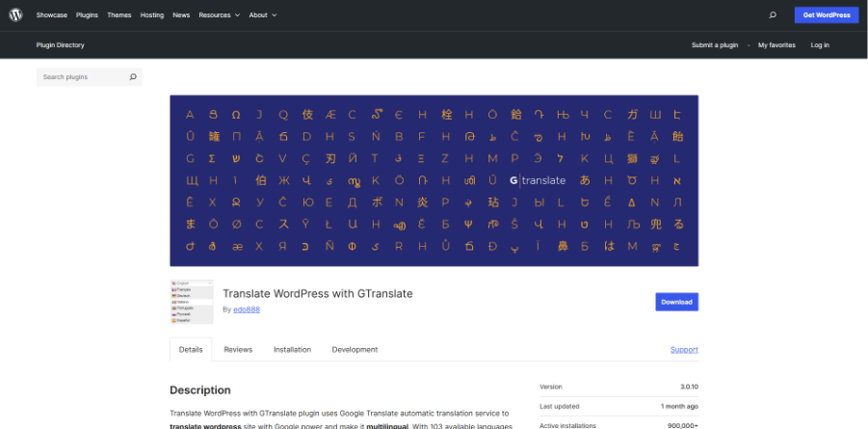
Task: Open the GTranslate plugin icon thumbnail
Action: click(192, 302)
